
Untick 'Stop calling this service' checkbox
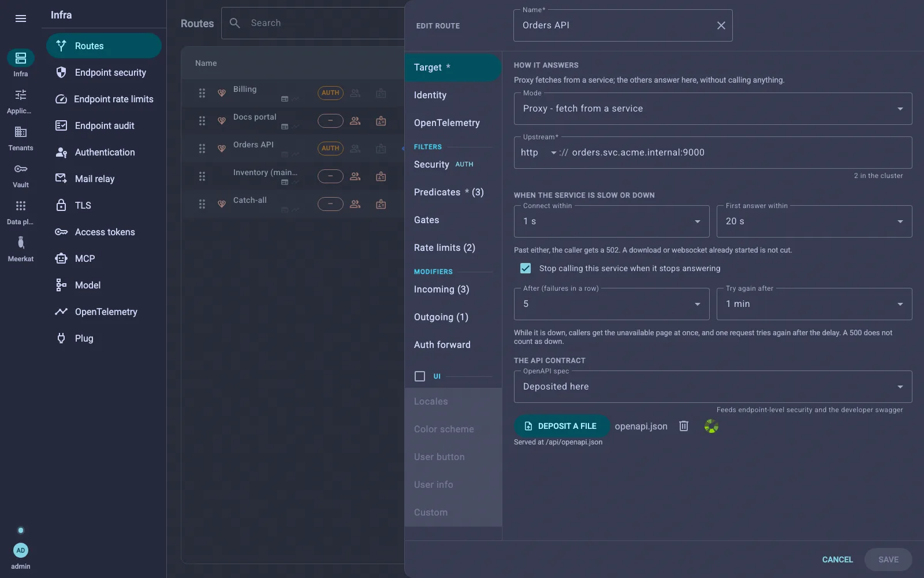[526, 268]
